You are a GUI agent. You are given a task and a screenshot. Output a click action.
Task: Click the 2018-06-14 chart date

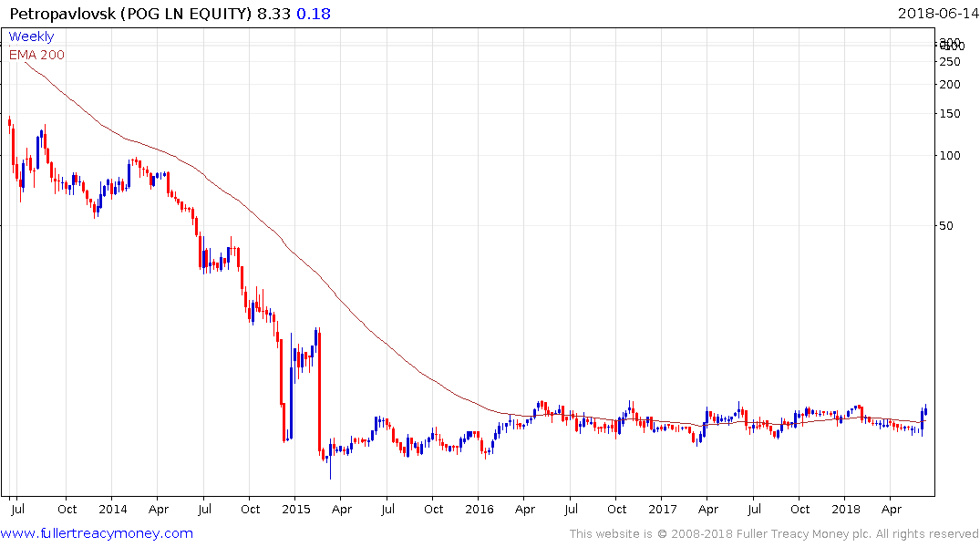(x=938, y=14)
